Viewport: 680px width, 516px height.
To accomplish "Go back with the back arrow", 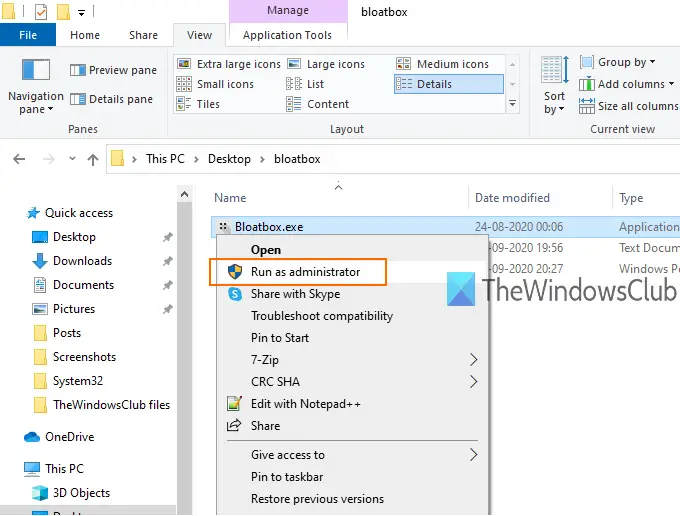I will pos(19,159).
